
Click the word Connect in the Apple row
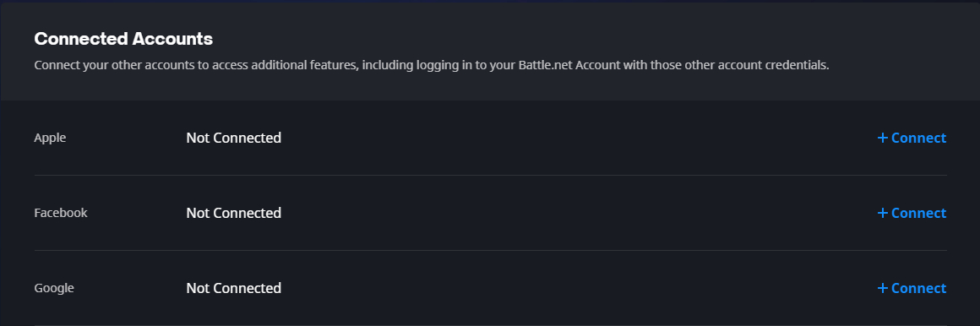[x=919, y=138]
